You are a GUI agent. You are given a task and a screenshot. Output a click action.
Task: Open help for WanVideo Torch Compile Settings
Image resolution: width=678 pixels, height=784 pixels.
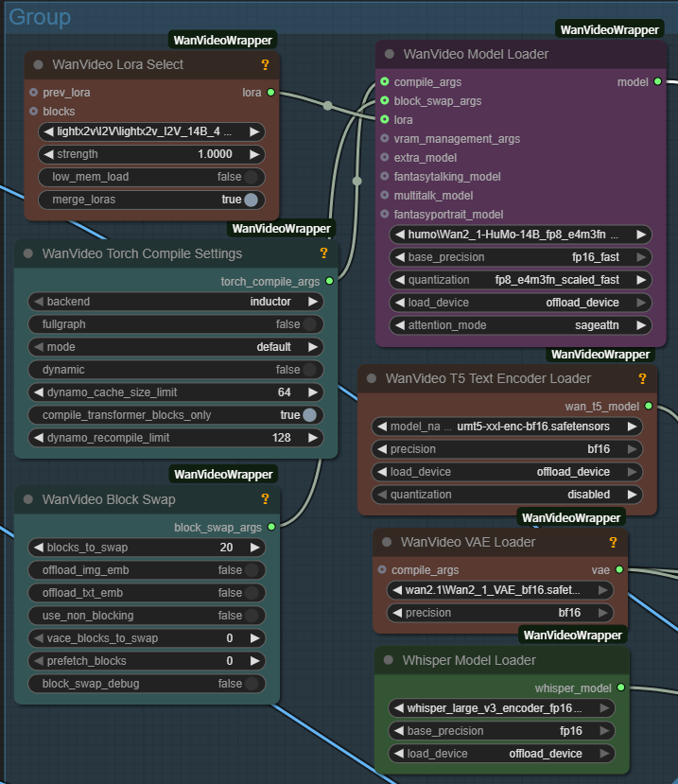point(323,253)
